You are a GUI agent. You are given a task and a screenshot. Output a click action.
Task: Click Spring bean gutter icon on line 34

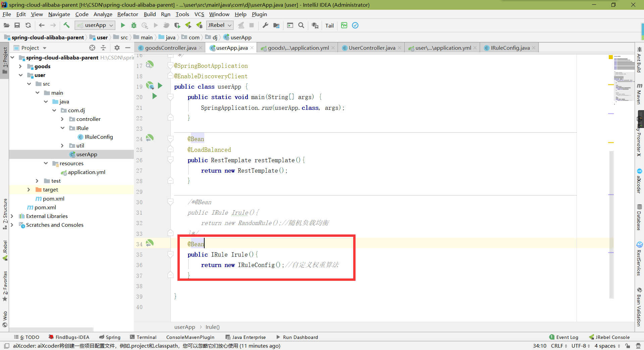[150, 243]
